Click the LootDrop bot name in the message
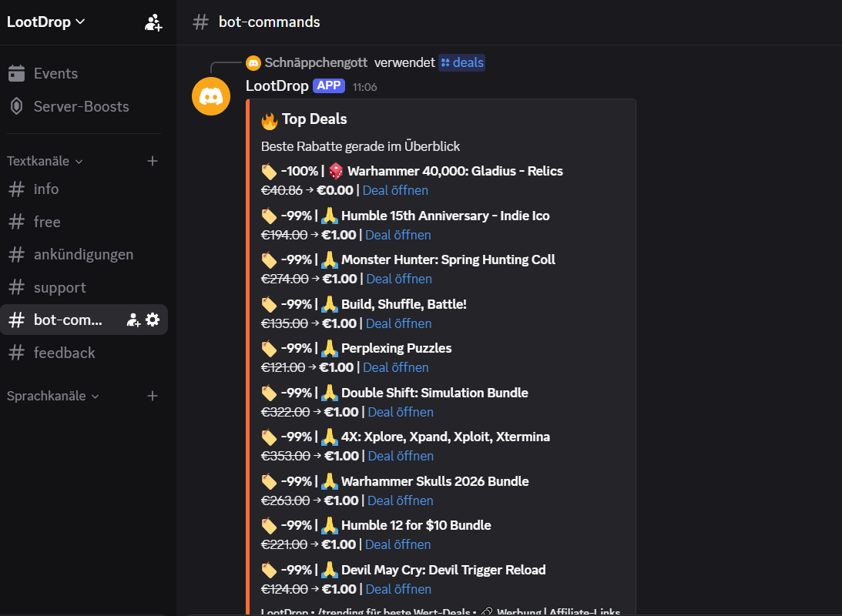This screenshot has width=842, height=616. [277, 85]
